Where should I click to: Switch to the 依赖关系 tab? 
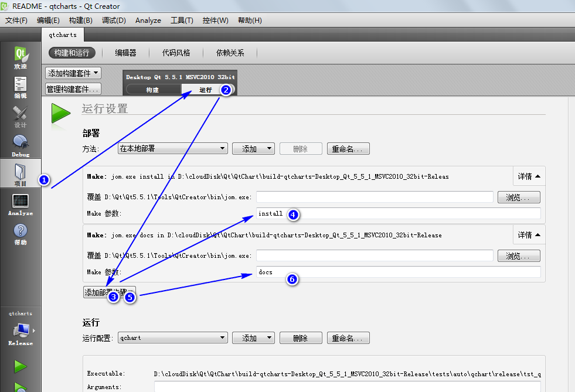(230, 53)
